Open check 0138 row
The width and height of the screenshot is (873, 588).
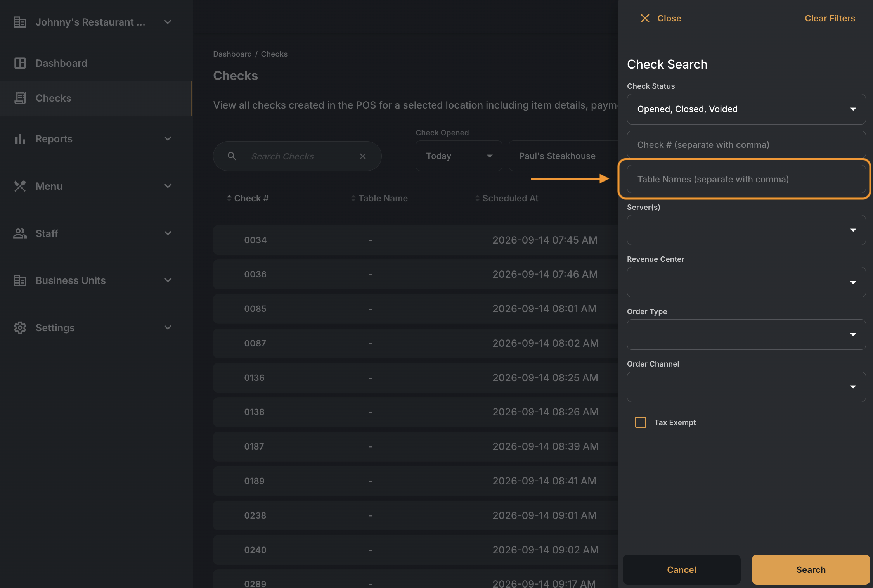click(415, 412)
